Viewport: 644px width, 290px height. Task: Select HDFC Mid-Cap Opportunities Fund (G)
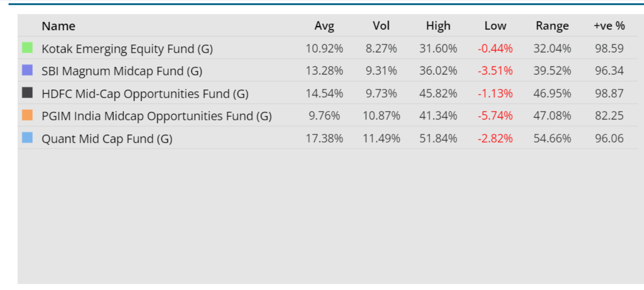pos(145,94)
